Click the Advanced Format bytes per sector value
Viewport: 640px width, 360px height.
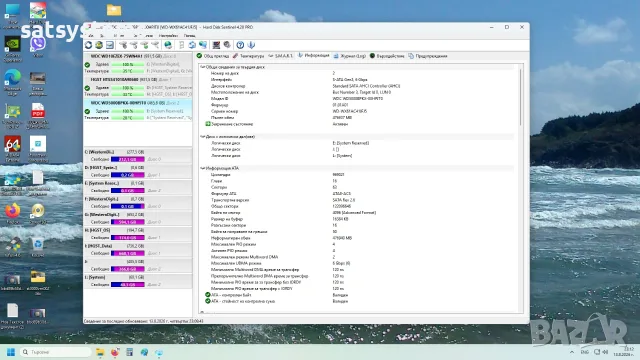click(x=354, y=213)
